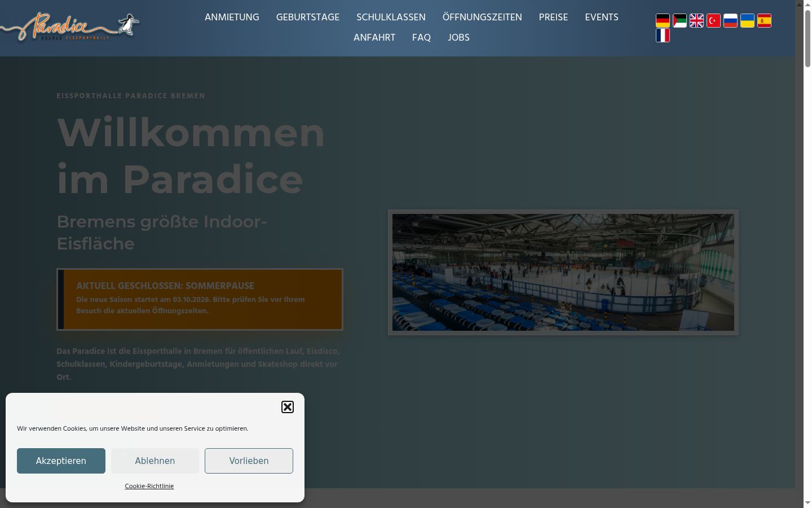Navigate to the Events page

[602, 17]
